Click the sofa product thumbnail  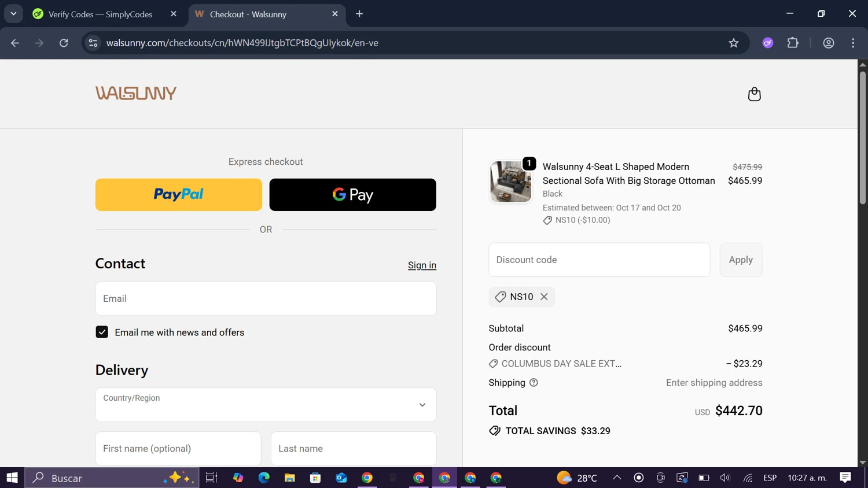(x=510, y=182)
